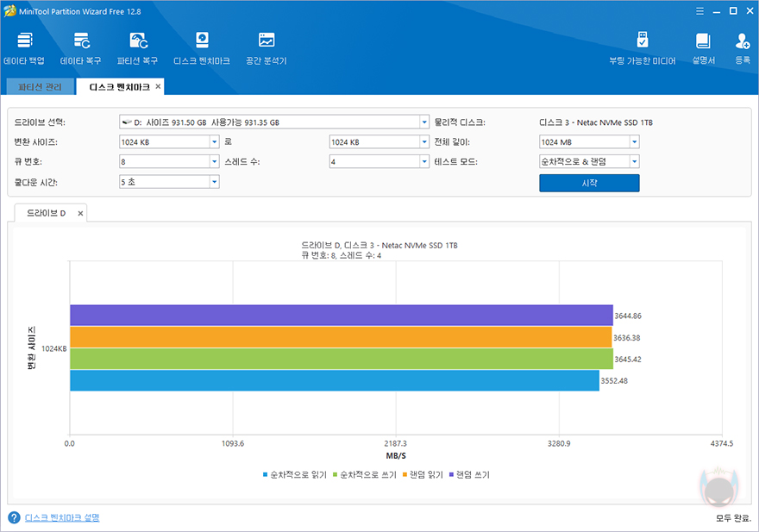
Task: Click the 등록 (Register) user icon
Action: pos(743,48)
